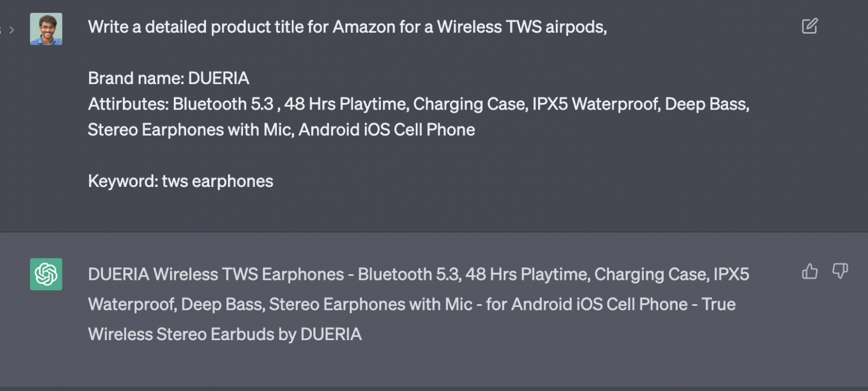Click "IPX5" at the response's first line end
868x391 pixels.
point(731,274)
